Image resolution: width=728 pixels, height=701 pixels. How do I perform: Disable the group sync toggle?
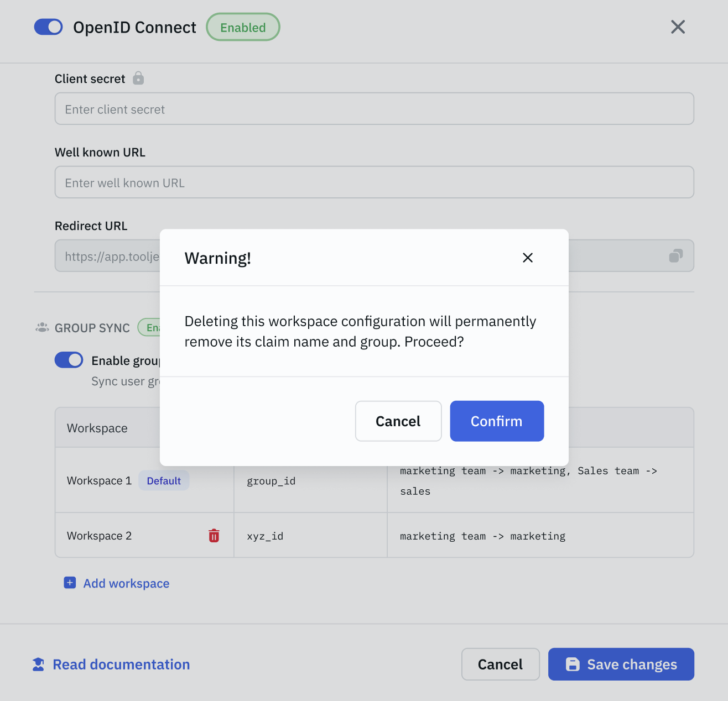click(x=69, y=360)
